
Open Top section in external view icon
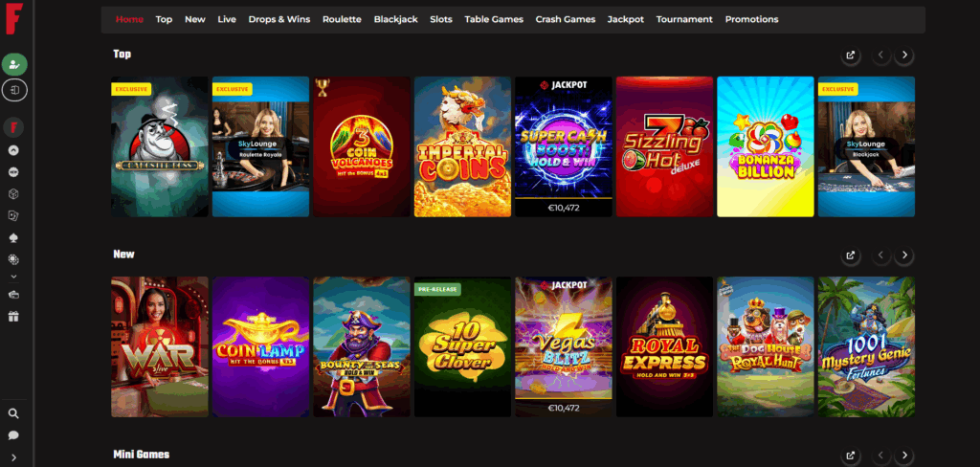[851, 55]
